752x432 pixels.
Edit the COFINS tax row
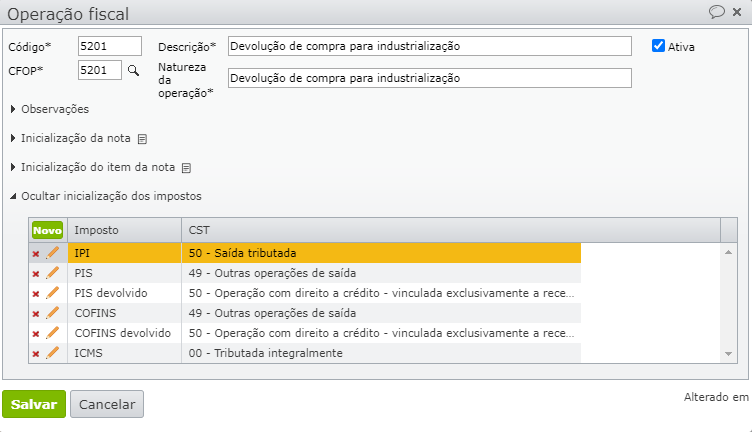pyautogui.click(x=53, y=313)
